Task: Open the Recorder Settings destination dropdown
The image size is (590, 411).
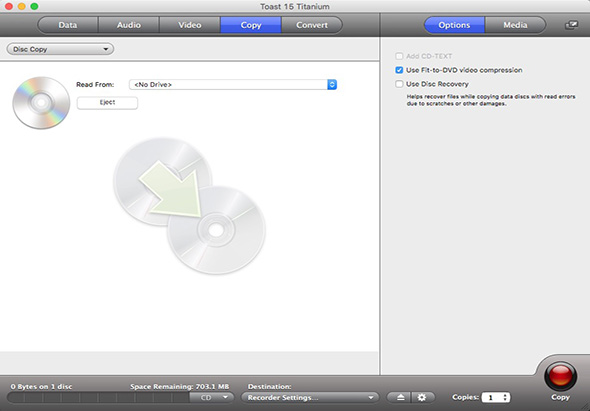Action: [x=309, y=397]
